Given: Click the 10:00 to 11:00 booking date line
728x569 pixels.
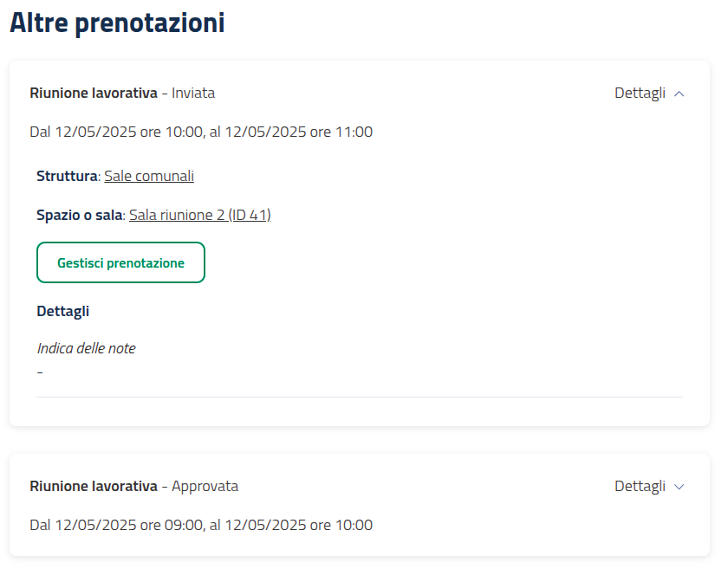Looking at the screenshot, I should [201, 133].
